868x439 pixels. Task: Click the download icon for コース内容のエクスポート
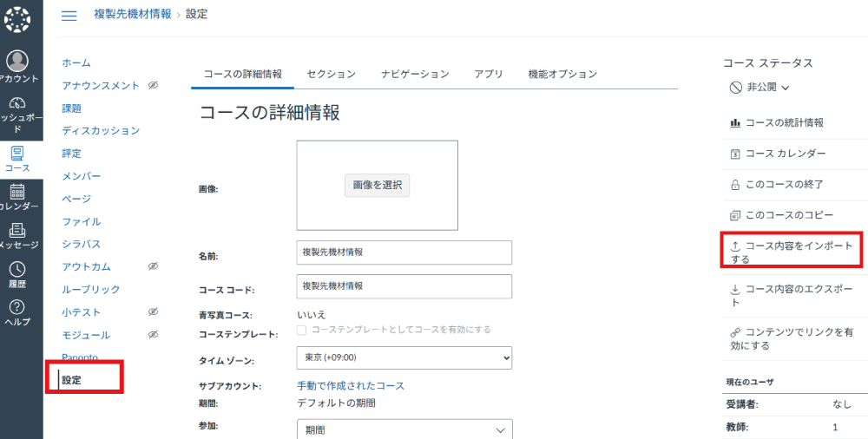tap(736, 290)
